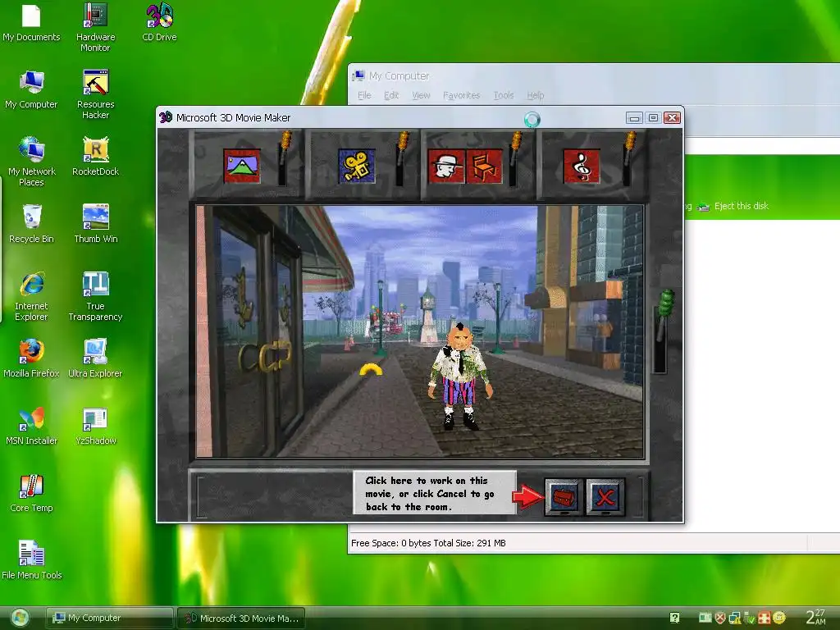
Task: Open File menu in My Computer window
Action: 364,95
